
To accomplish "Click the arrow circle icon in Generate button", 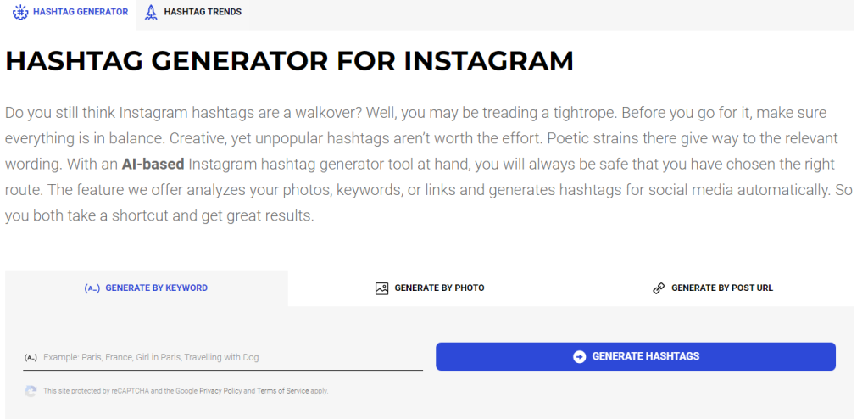I will (580, 356).
